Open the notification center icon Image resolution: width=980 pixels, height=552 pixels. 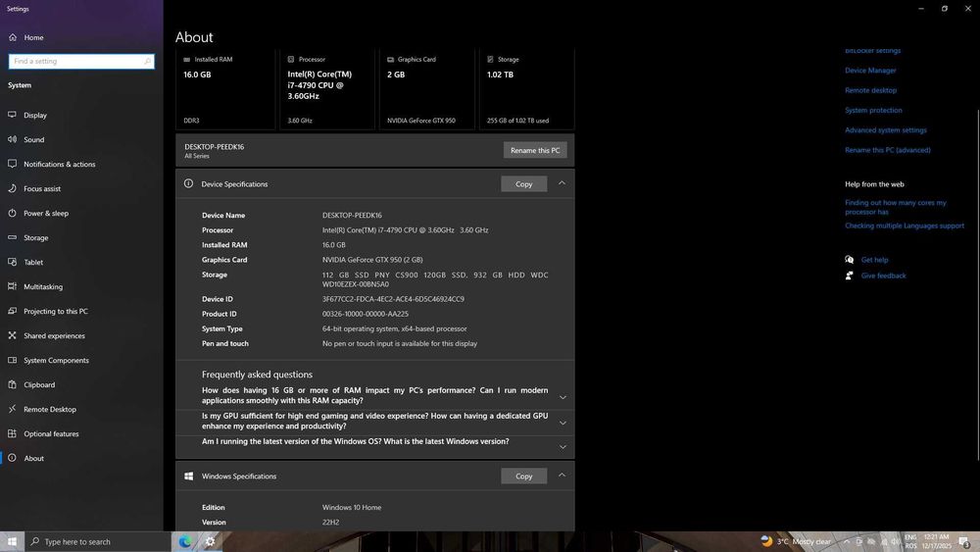click(x=964, y=542)
